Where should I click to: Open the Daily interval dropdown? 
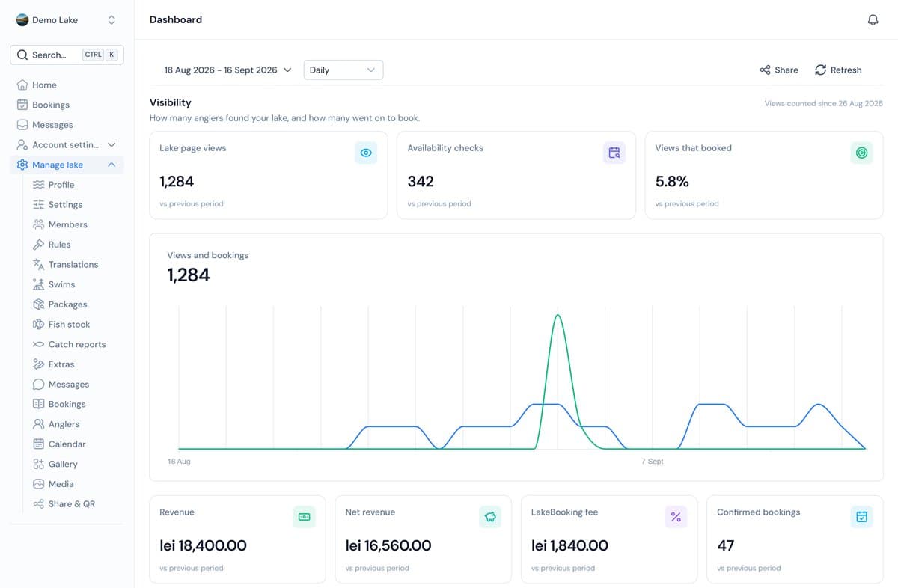click(343, 70)
